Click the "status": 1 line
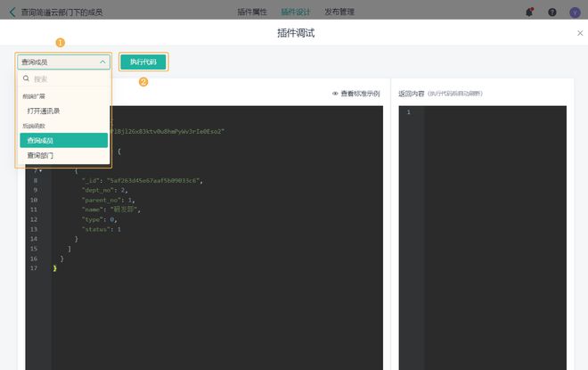Screen dimensions: 588x370 102,229
